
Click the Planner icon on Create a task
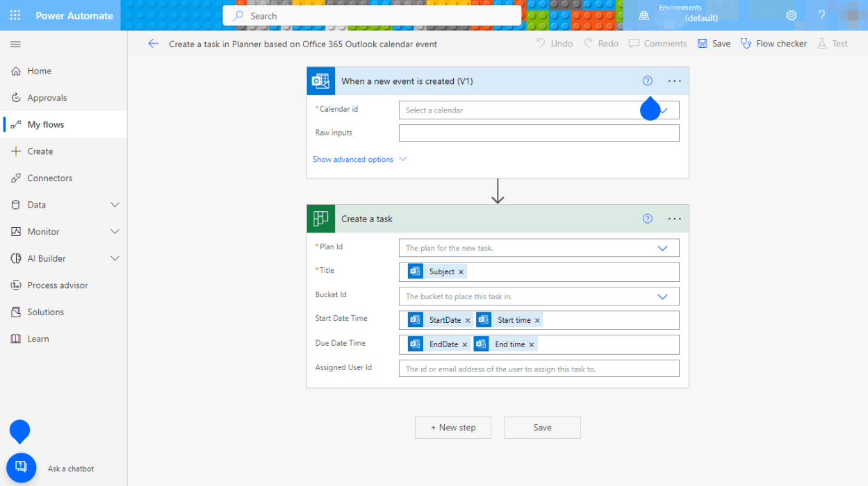coord(320,218)
